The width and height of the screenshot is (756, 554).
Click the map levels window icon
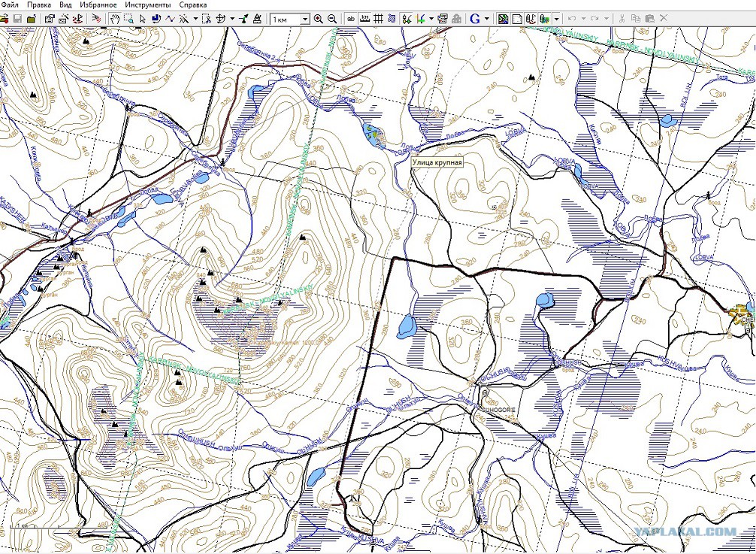443,19
